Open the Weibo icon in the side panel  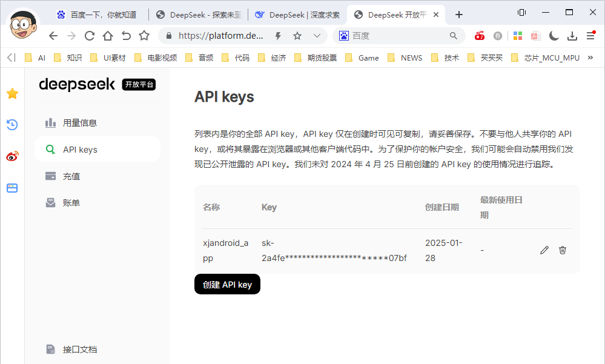tap(12, 156)
